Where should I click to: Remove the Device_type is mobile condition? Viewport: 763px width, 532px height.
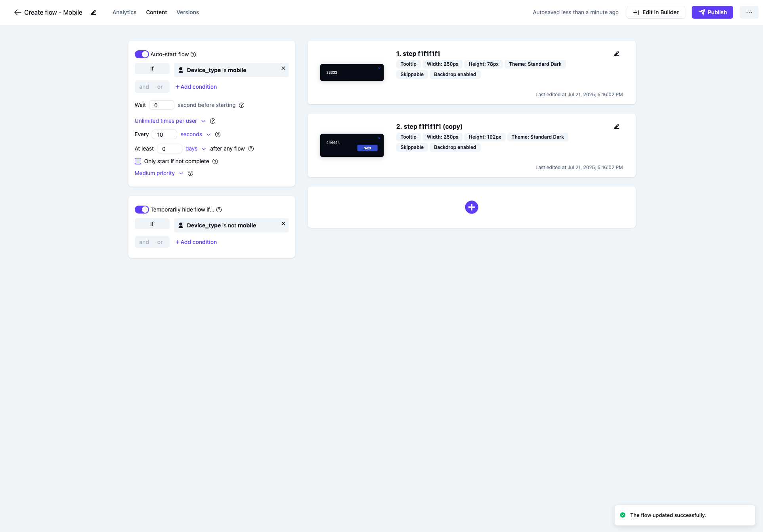coord(283,69)
